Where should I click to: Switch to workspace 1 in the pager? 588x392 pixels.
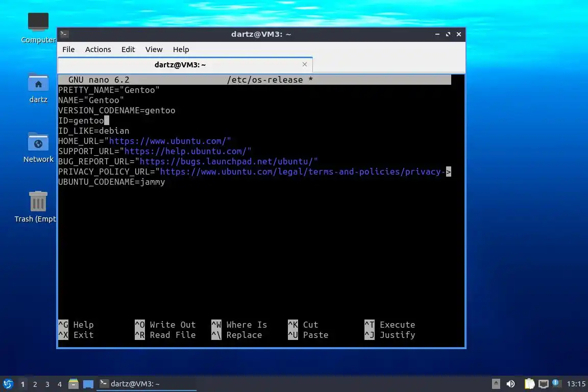(22, 384)
